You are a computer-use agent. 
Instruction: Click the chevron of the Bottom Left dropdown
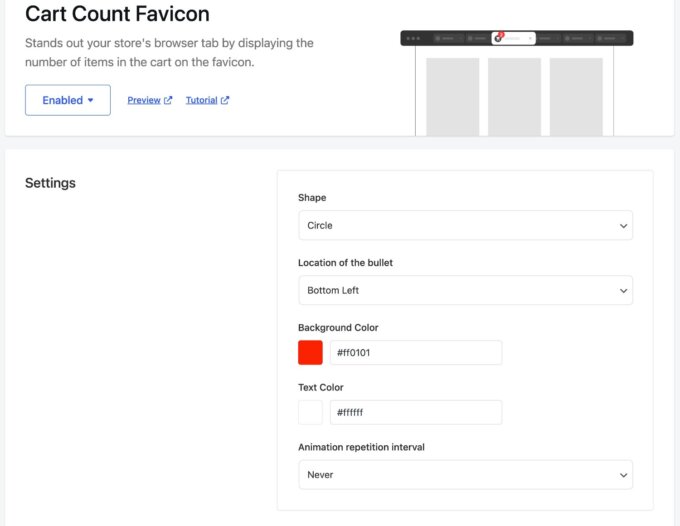click(623, 291)
